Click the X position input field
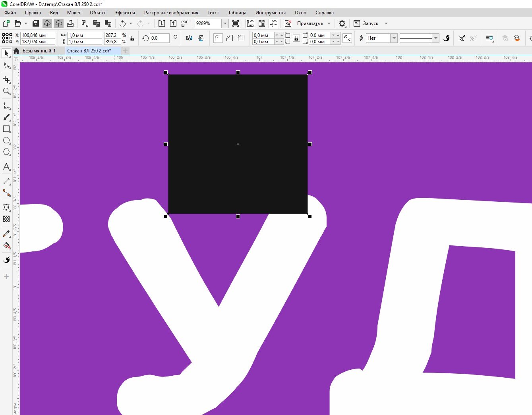 [38, 35]
